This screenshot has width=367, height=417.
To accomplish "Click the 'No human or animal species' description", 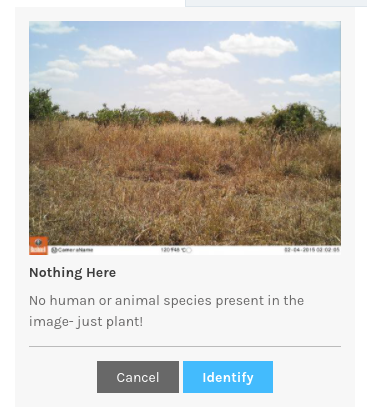I will point(166,301).
